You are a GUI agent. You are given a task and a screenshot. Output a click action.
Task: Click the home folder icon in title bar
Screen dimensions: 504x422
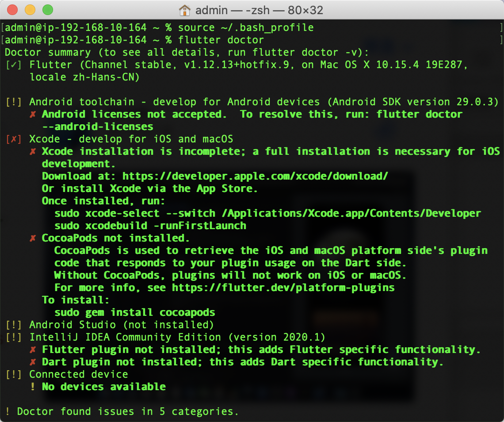184,10
